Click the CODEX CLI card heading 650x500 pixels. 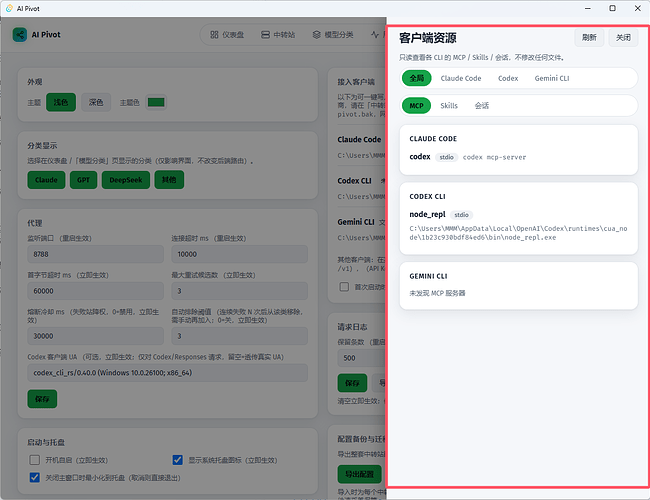(x=427, y=196)
